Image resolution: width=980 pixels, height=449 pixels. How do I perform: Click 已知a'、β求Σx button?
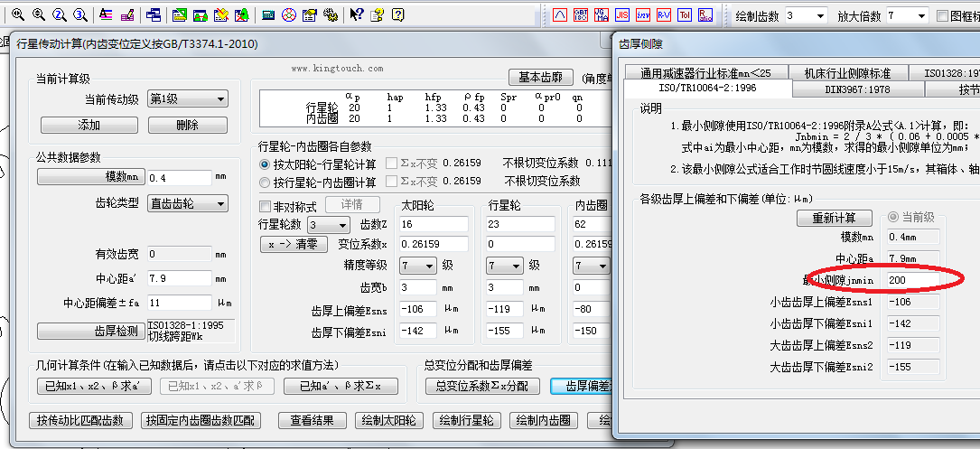click(341, 387)
